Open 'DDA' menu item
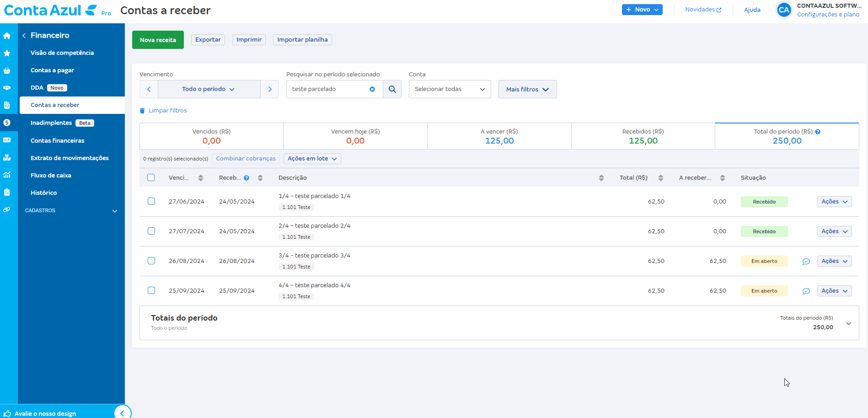 tap(37, 88)
